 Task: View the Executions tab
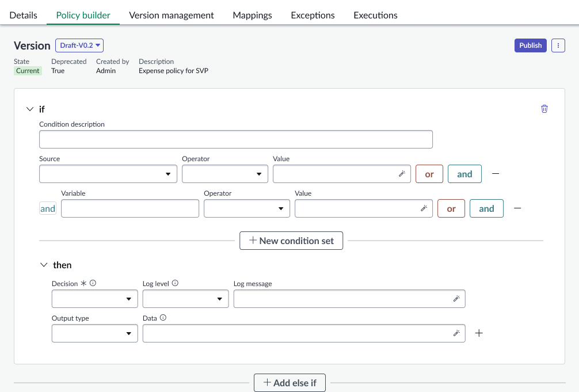coord(375,15)
